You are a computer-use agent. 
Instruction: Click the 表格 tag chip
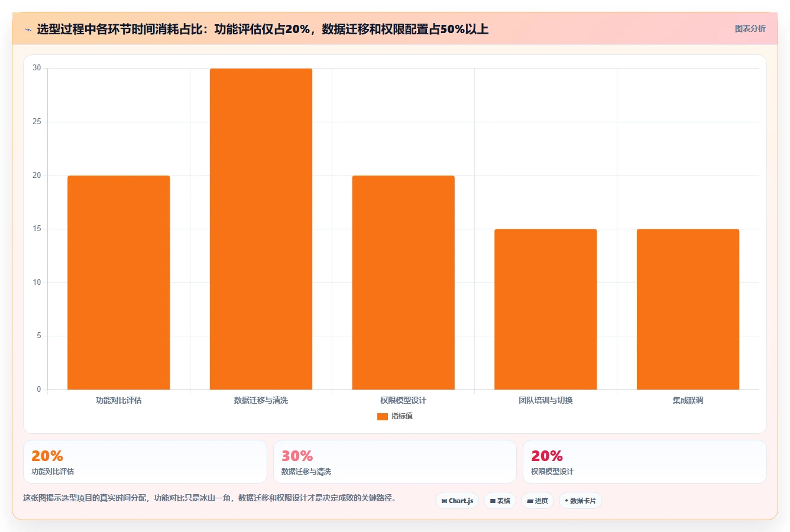click(x=500, y=501)
